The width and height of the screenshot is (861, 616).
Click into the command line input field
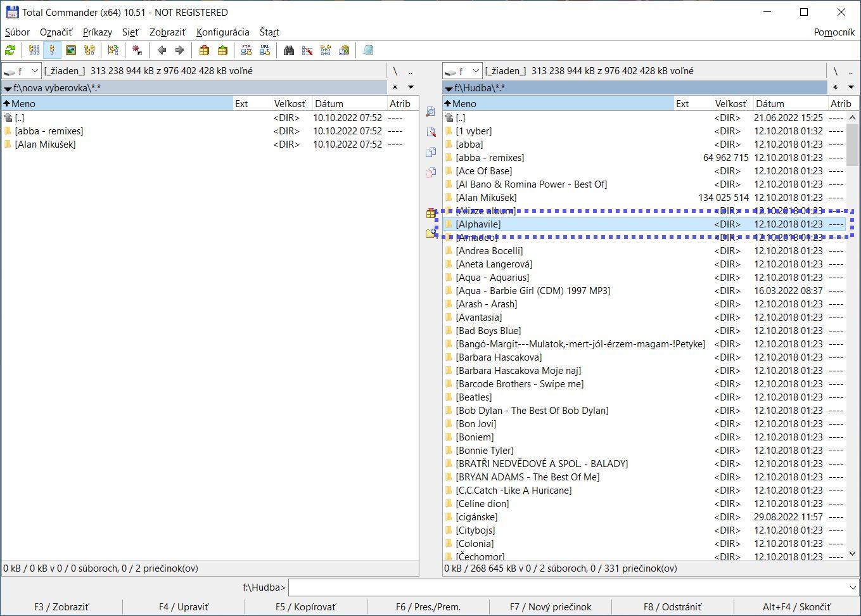click(566, 587)
